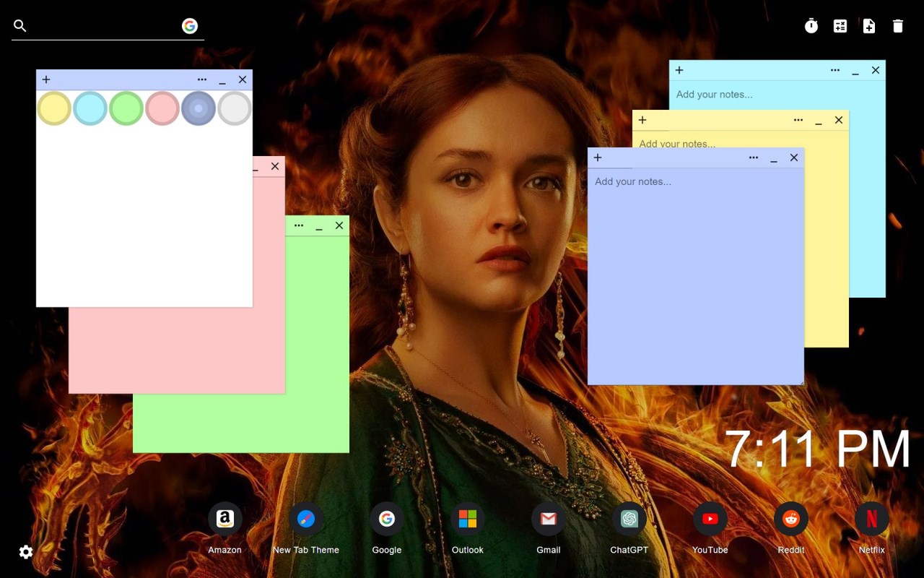The image size is (924, 578).
Task: Choose the green note color
Action: pos(126,108)
